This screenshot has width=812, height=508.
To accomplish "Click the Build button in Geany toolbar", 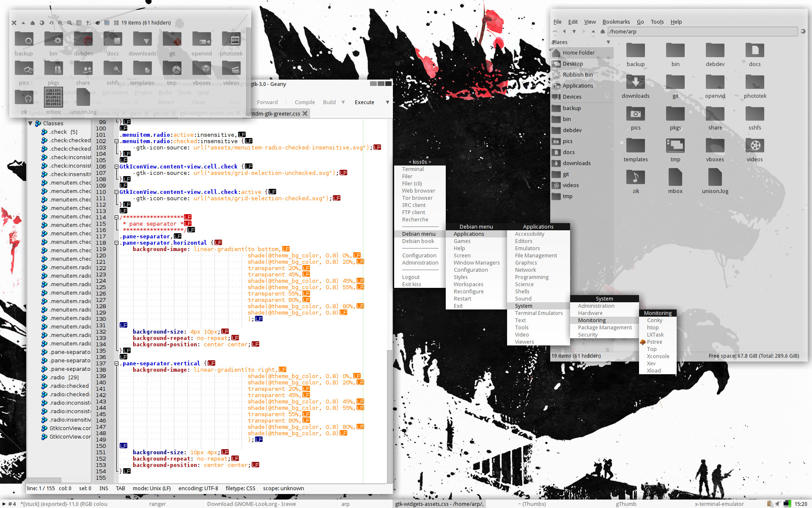I will 329,102.
